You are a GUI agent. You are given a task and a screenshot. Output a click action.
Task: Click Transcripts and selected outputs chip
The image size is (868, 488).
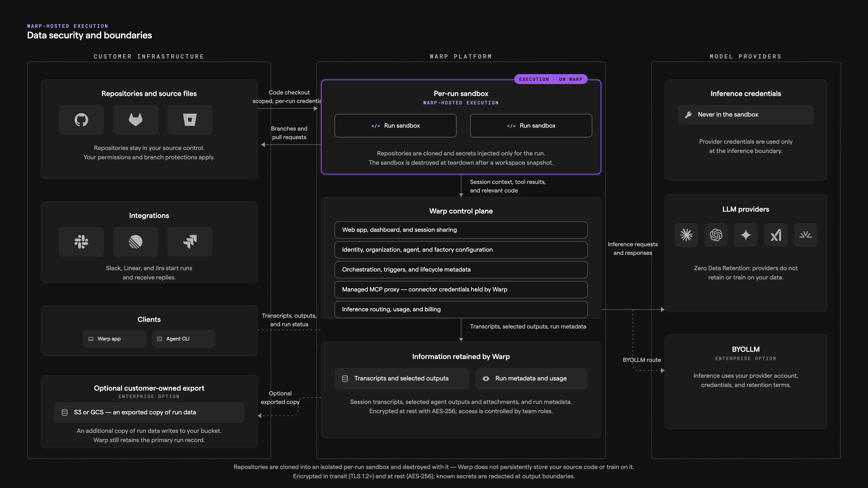coord(402,379)
